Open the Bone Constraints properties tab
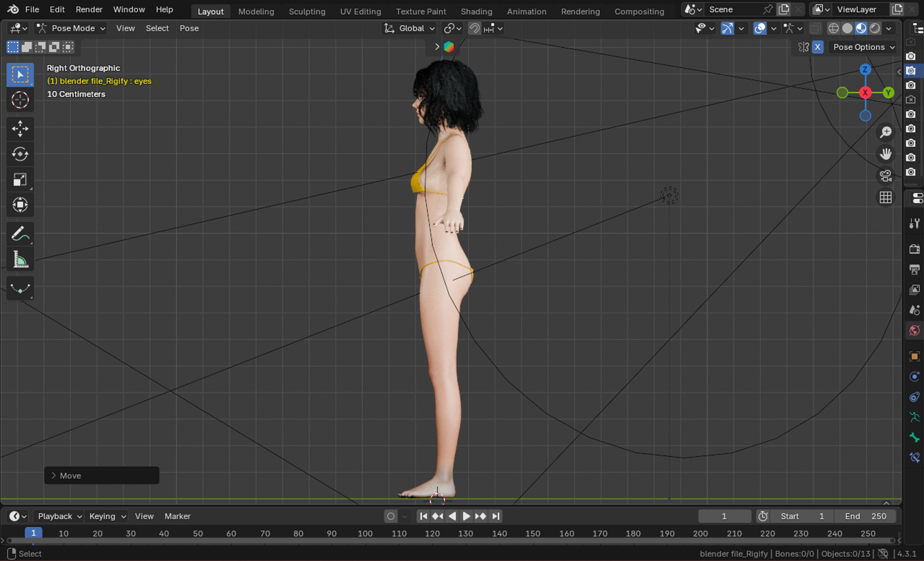924x561 pixels. [x=915, y=458]
